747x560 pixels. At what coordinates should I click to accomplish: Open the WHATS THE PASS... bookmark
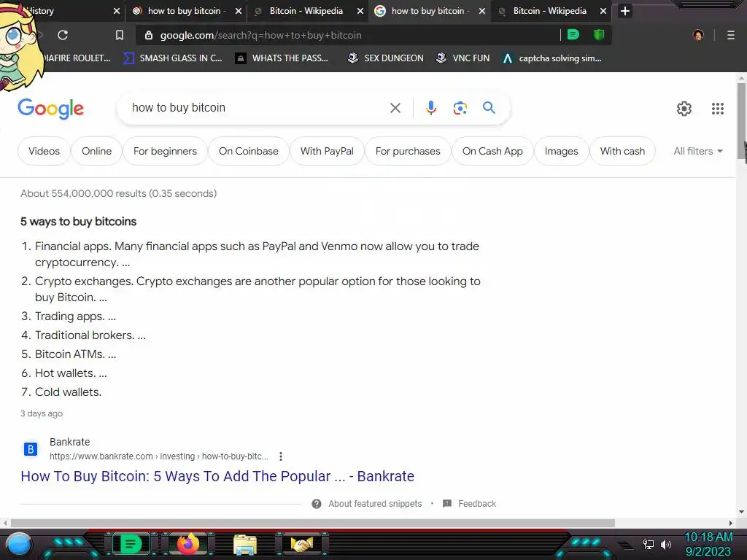282,58
